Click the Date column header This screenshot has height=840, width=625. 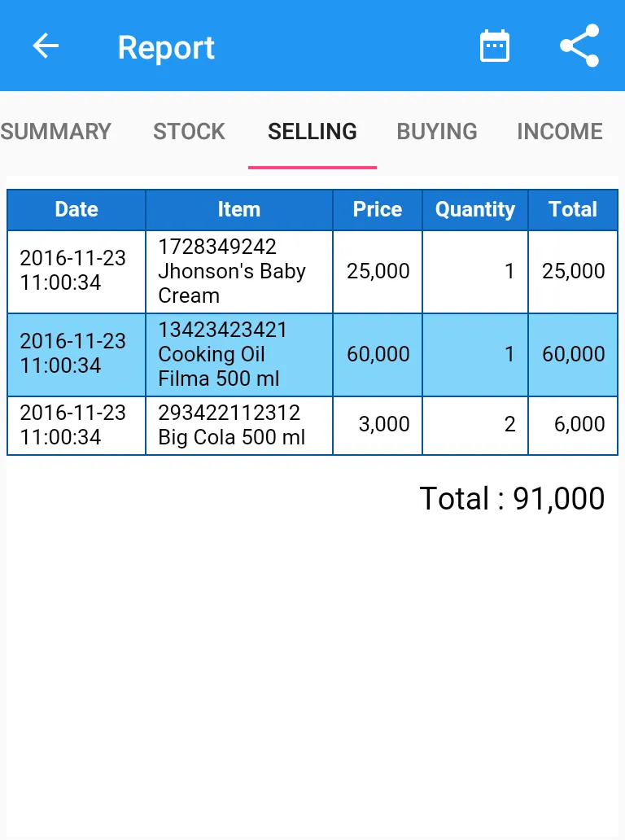point(76,209)
